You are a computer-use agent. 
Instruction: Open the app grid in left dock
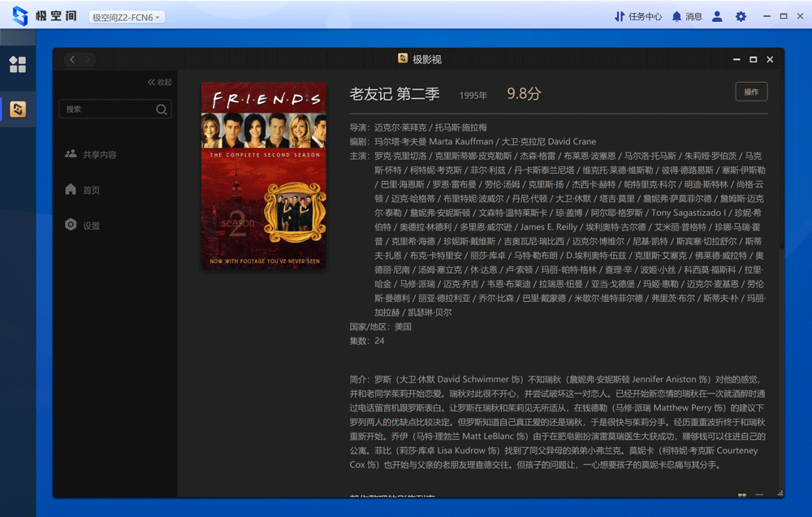[x=18, y=64]
